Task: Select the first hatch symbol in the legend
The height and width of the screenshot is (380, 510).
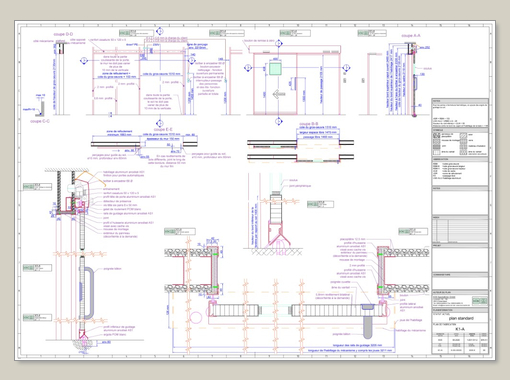Action: coord(436,136)
